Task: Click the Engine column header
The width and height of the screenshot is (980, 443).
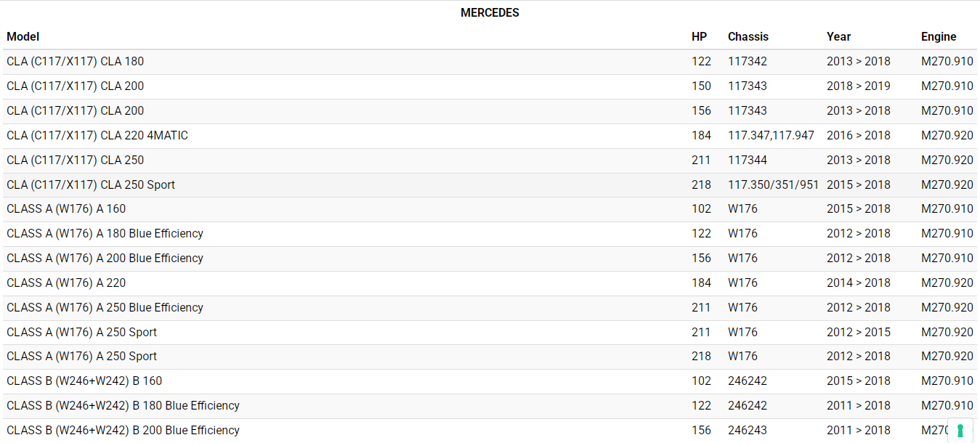Action: pos(939,36)
